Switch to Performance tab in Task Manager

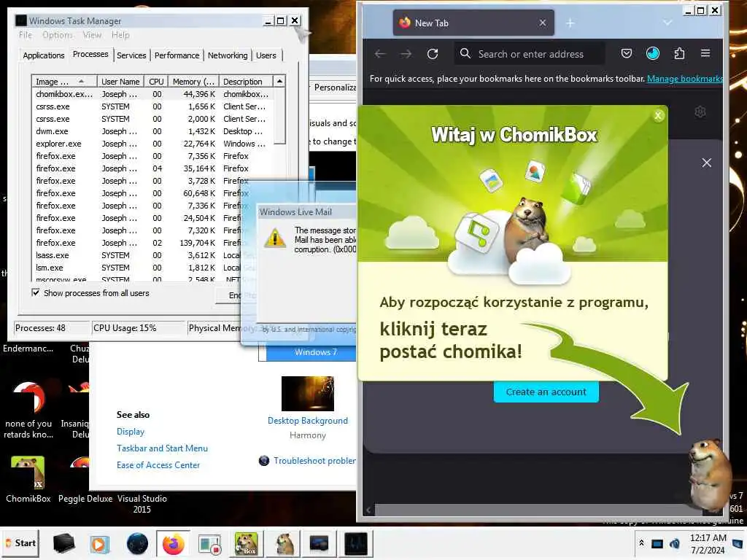tap(177, 55)
